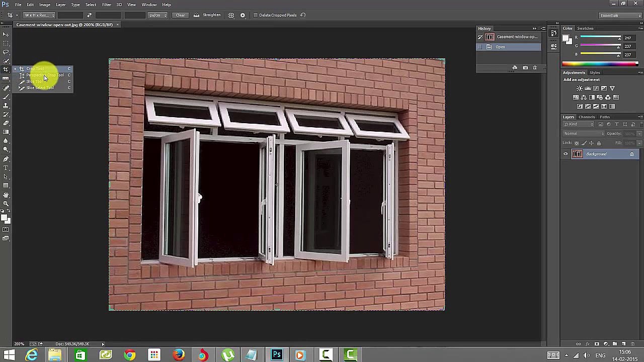
Task: Create new snapshot camera icon in History
Action: pos(525,68)
